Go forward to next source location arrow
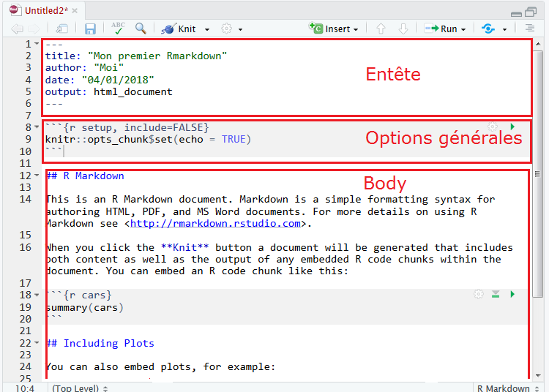 [34, 29]
